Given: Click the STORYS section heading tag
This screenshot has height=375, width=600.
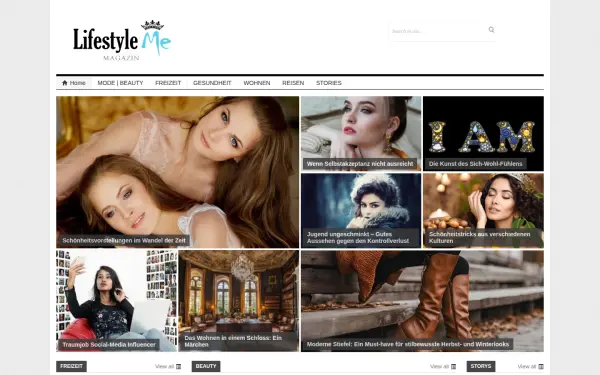Looking at the screenshot, I should tap(481, 366).
